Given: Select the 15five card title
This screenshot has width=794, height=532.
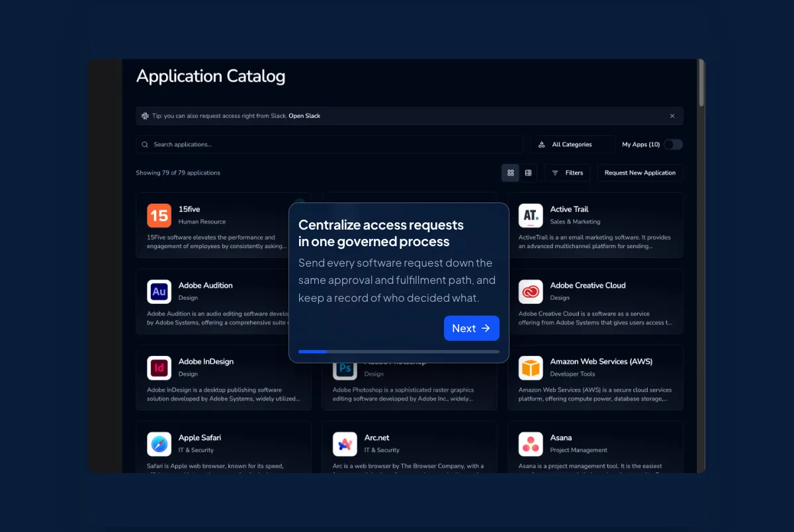Looking at the screenshot, I should pyautogui.click(x=189, y=209).
